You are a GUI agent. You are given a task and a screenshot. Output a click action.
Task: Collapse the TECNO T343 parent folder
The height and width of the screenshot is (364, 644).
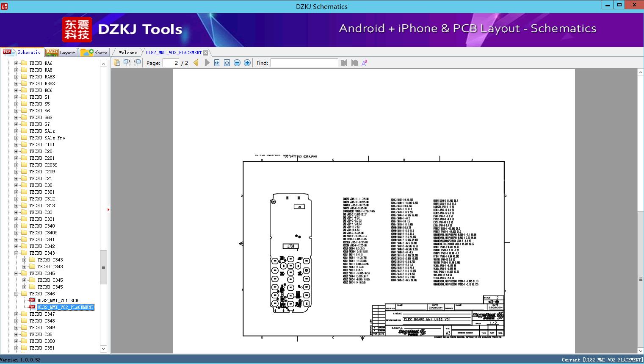(17, 253)
